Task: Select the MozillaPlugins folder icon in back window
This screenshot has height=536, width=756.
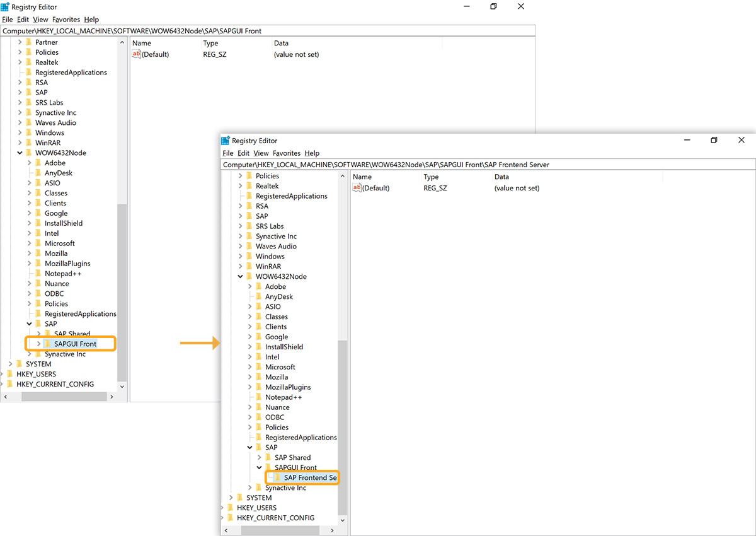Action: coord(38,264)
